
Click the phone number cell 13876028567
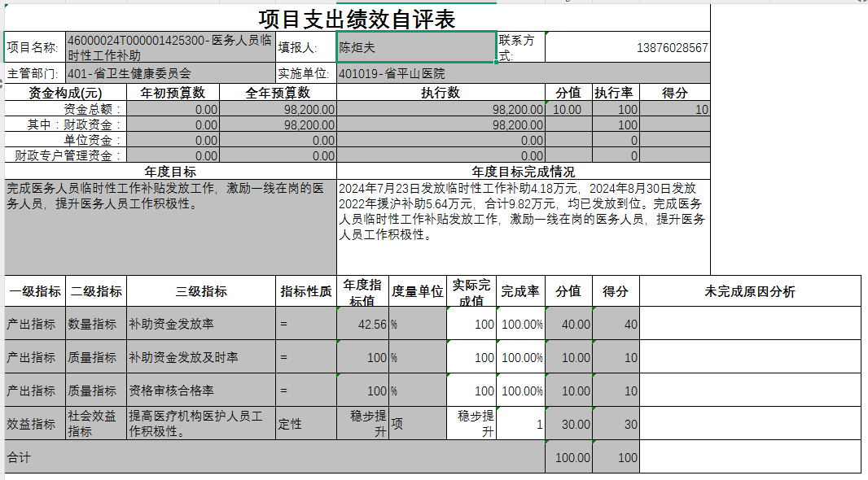[x=626, y=48]
